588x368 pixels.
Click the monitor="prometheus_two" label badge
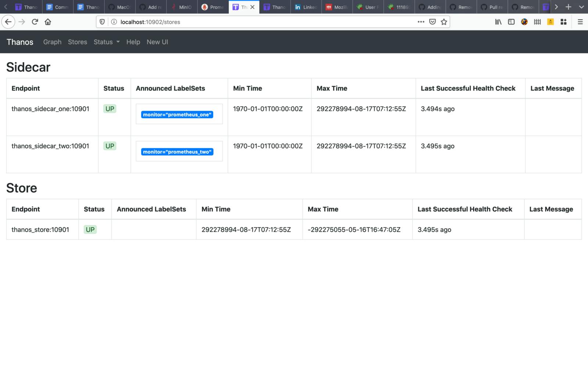(177, 152)
